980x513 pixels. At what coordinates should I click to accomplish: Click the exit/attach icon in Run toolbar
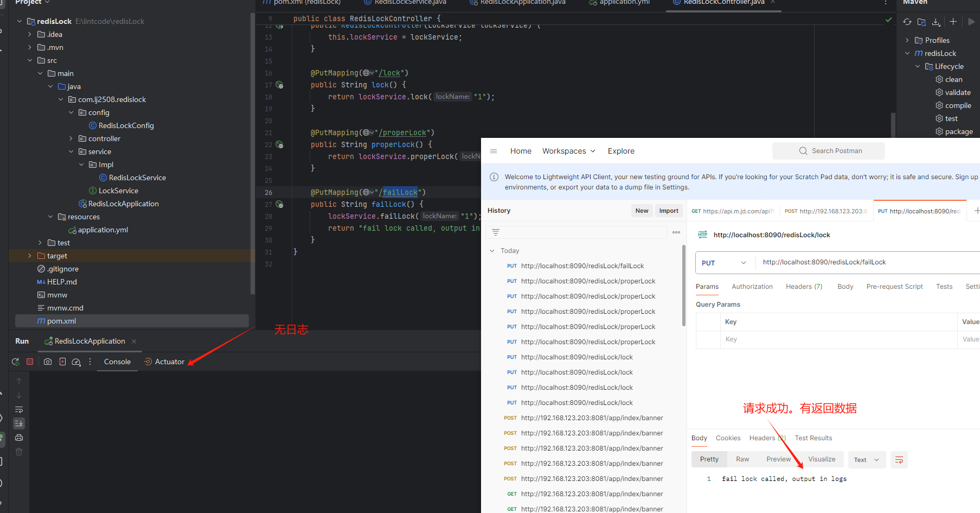62,362
